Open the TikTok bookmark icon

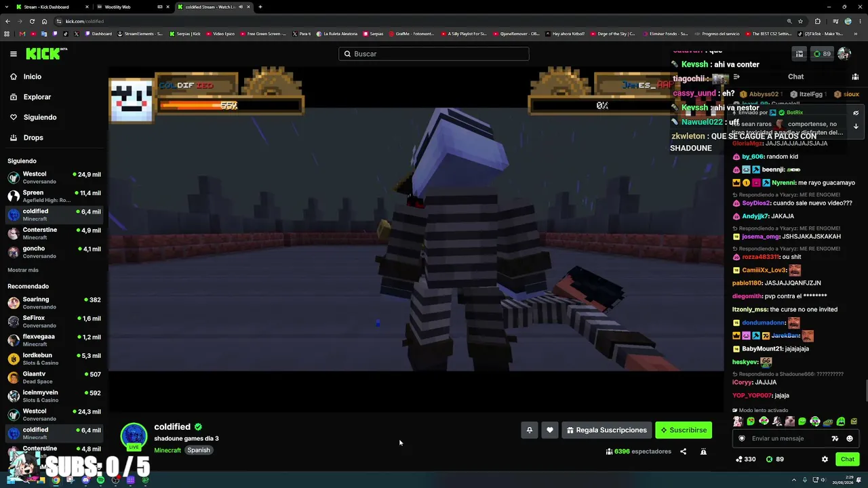point(66,33)
